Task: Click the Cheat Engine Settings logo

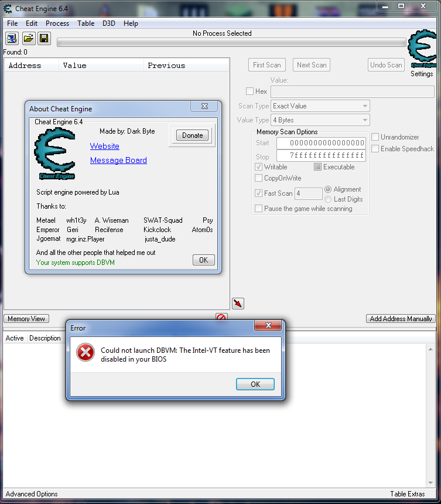Action: point(422,48)
